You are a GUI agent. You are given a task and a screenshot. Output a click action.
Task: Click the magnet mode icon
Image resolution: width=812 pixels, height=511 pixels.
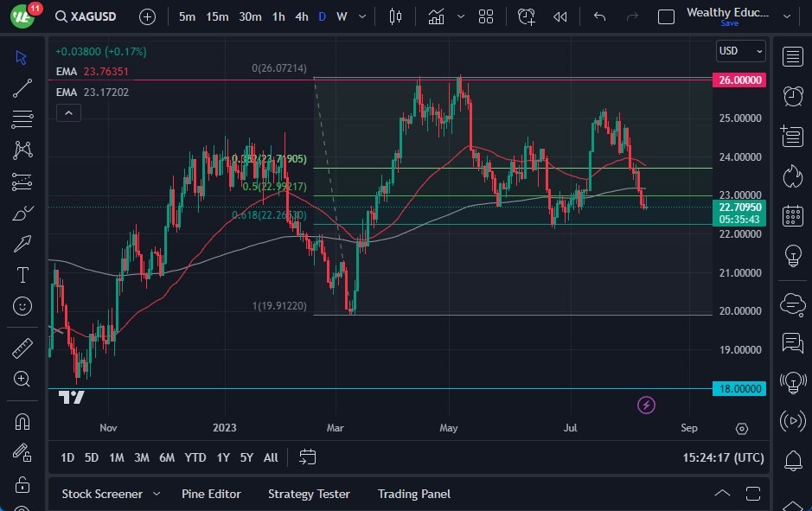[x=22, y=421]
